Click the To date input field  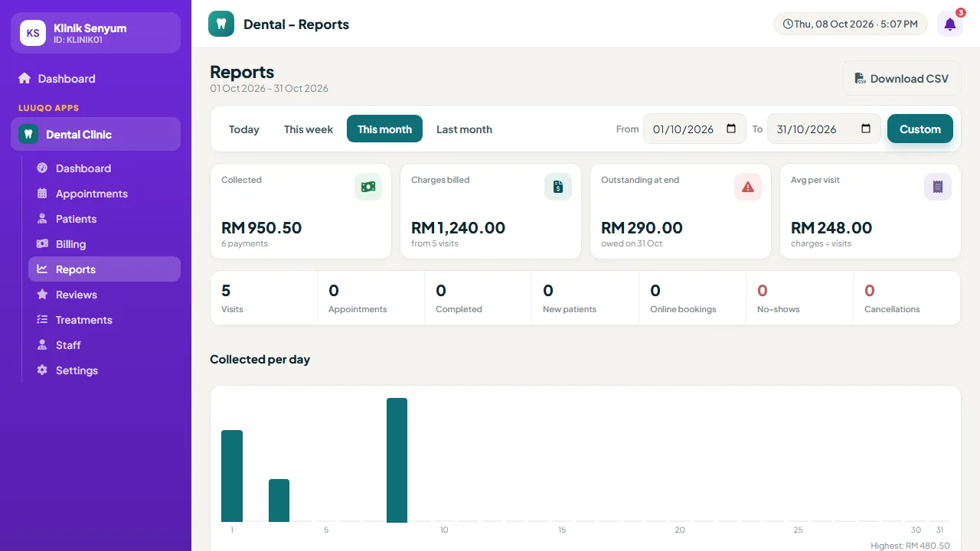coord(824,129)
